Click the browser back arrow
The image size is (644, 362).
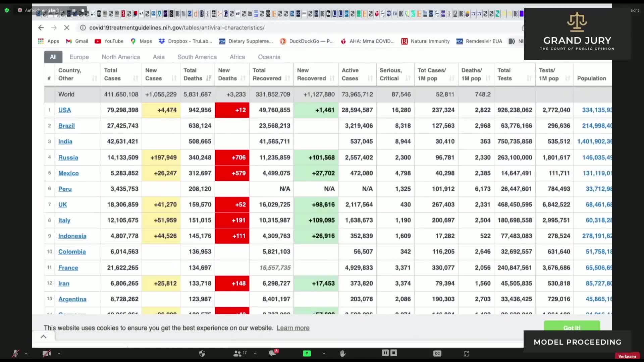coord(41,27)
